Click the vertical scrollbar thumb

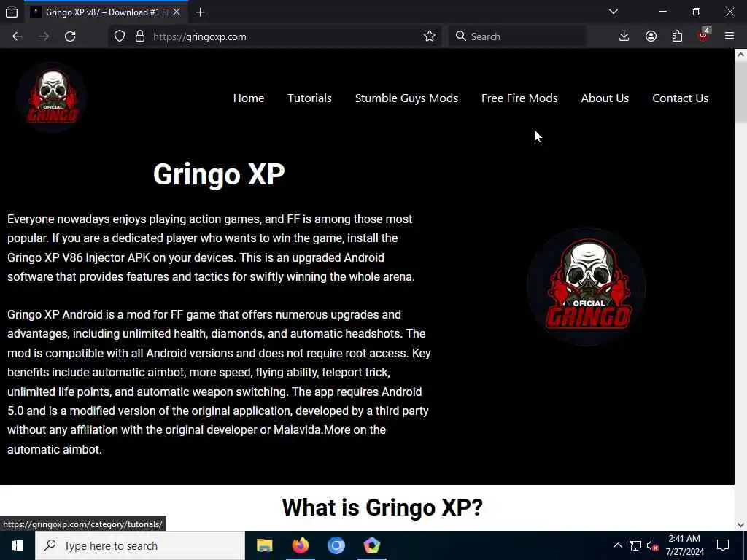741,93
